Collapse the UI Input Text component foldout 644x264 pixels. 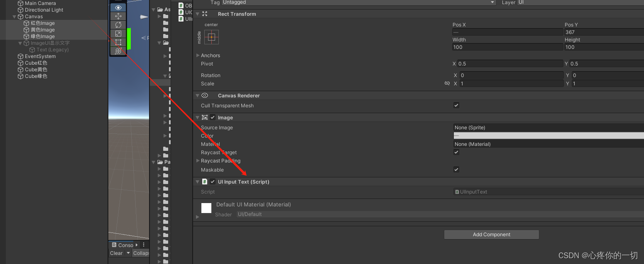click(197, 182)
